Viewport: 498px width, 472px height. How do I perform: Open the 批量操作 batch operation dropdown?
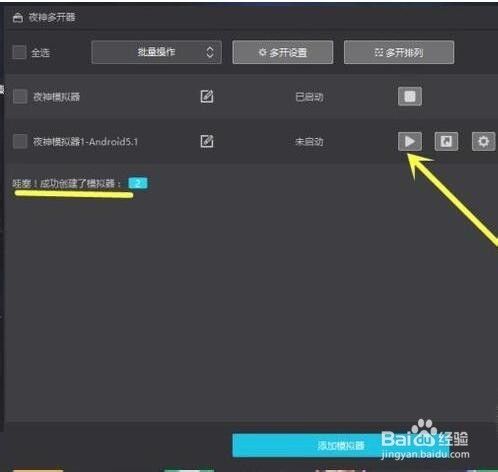(x=156, y=52)
